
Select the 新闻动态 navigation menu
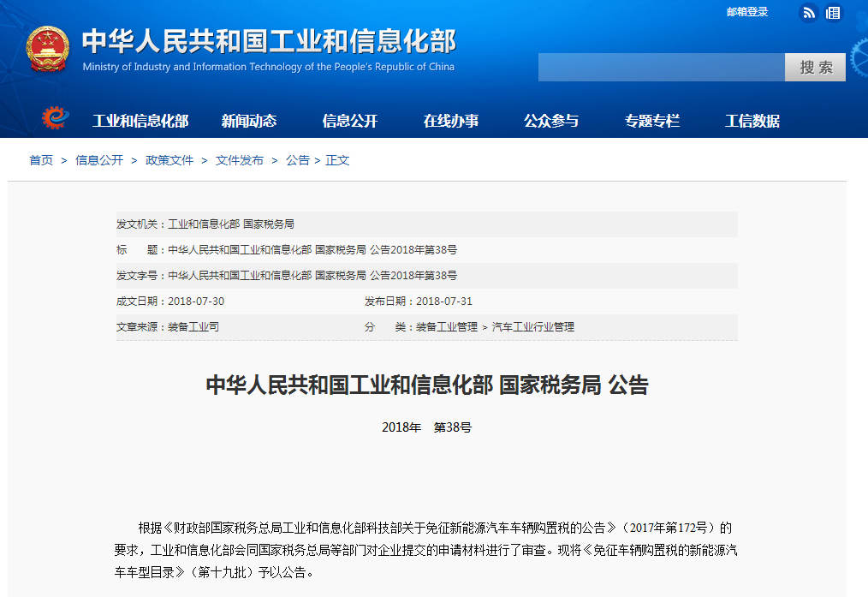[249, 121]
